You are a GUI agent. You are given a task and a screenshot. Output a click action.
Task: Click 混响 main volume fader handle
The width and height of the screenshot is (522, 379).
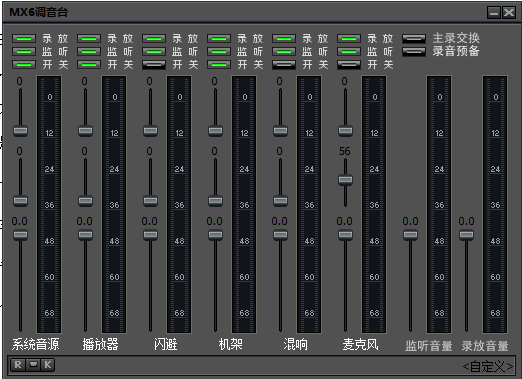(x=280, y=235)
